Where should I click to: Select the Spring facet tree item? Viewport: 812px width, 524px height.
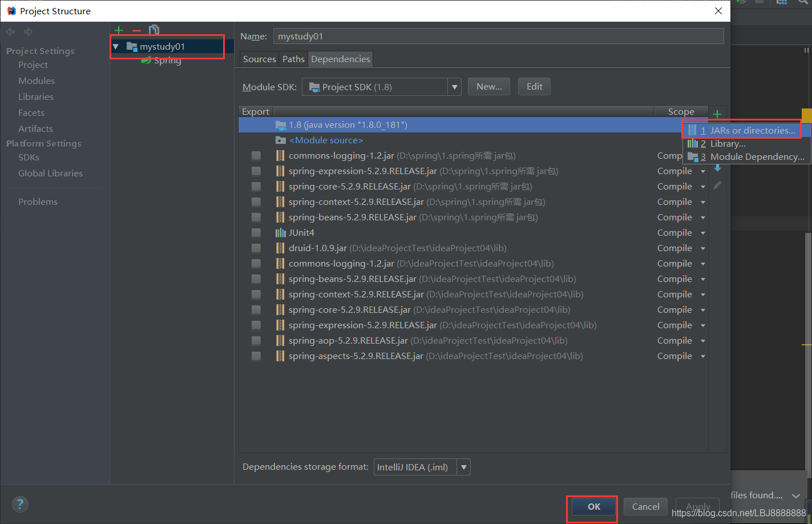(168, 61)
